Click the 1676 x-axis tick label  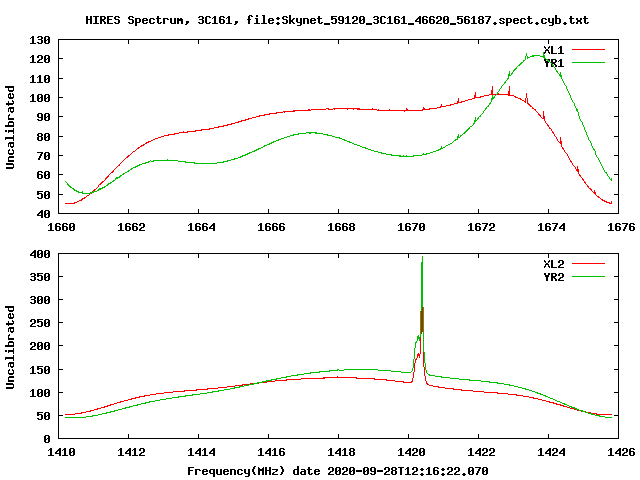621,227
